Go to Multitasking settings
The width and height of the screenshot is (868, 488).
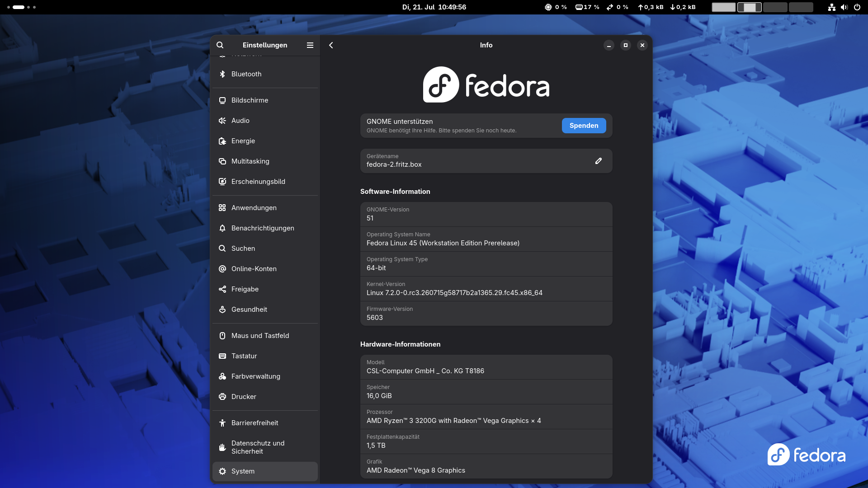tap(265, 161)
